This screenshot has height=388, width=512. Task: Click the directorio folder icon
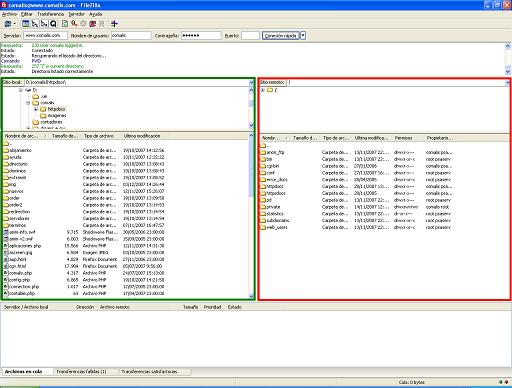6,164
